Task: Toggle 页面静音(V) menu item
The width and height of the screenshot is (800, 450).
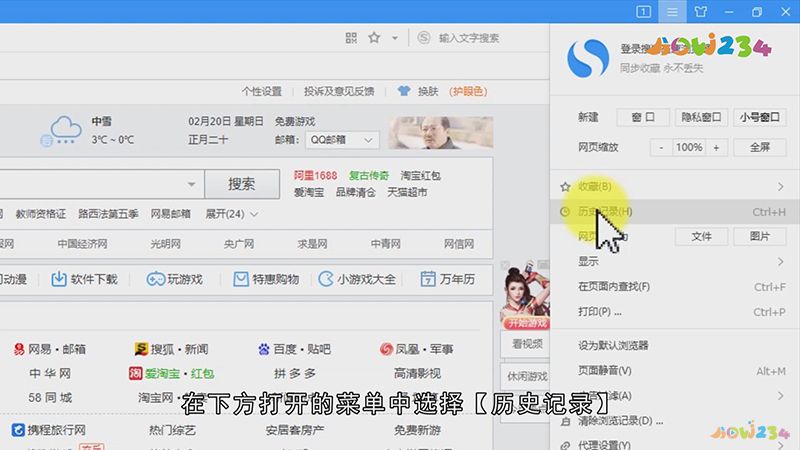Action: (x=674, y=371)
